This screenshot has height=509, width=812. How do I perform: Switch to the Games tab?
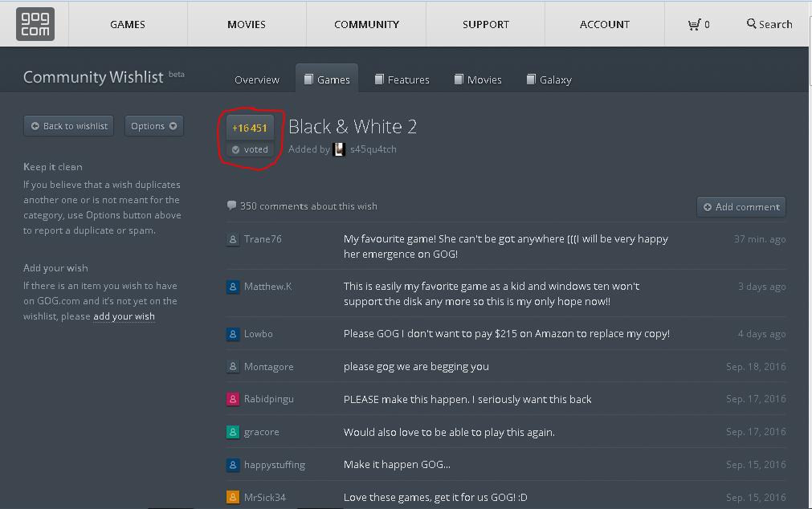327,79
